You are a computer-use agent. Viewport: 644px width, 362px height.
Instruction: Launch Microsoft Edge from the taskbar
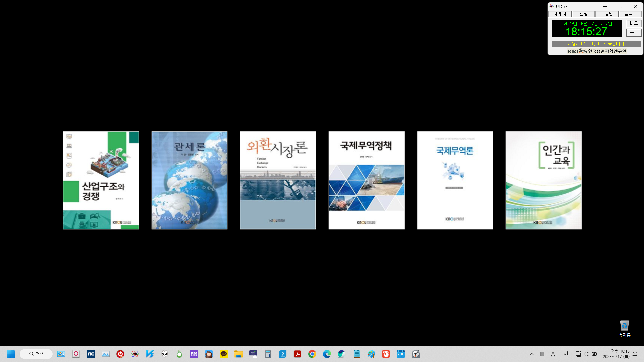tap(327, 354)
